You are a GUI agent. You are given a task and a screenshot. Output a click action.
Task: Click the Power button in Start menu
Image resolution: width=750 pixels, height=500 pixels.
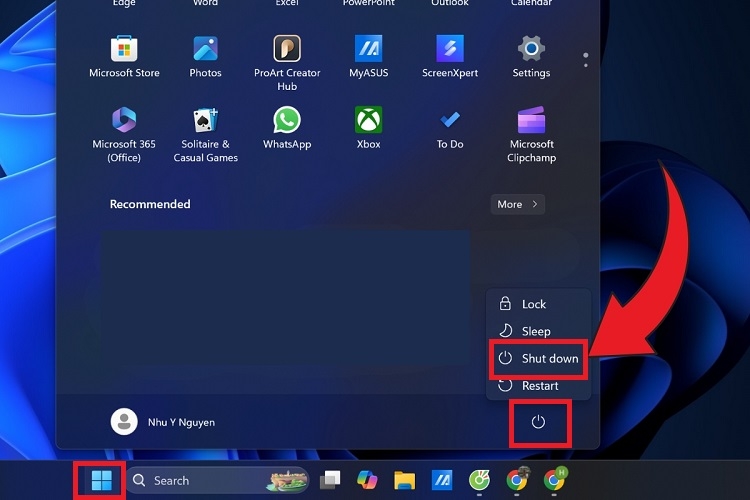[x=538, y=422]
